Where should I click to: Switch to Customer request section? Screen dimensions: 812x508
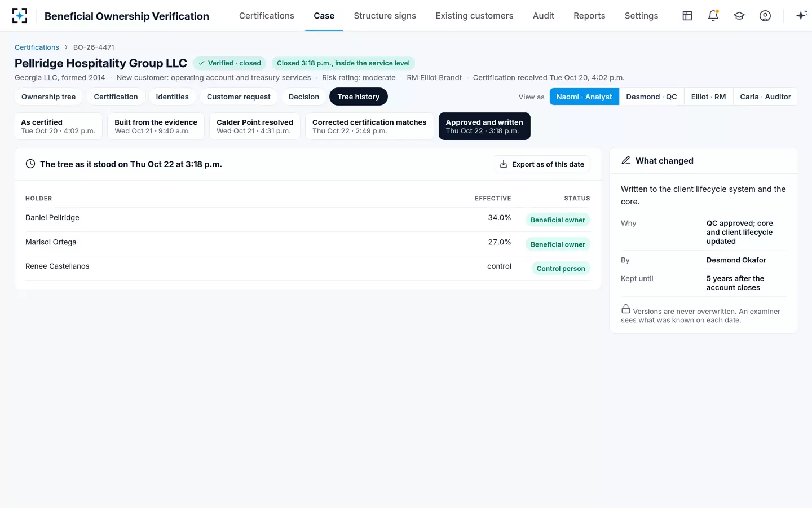coord(239,97)
